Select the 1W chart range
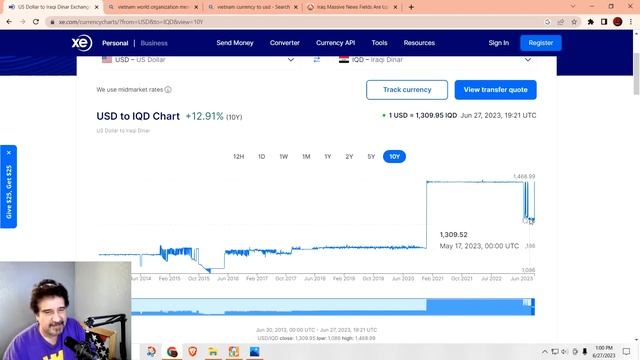640x360 pixels. click(284, 156)
